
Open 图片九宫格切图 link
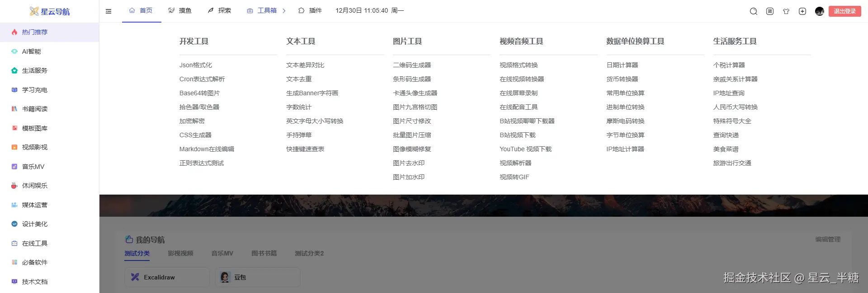pyautogui.click(x=415, y=107)
